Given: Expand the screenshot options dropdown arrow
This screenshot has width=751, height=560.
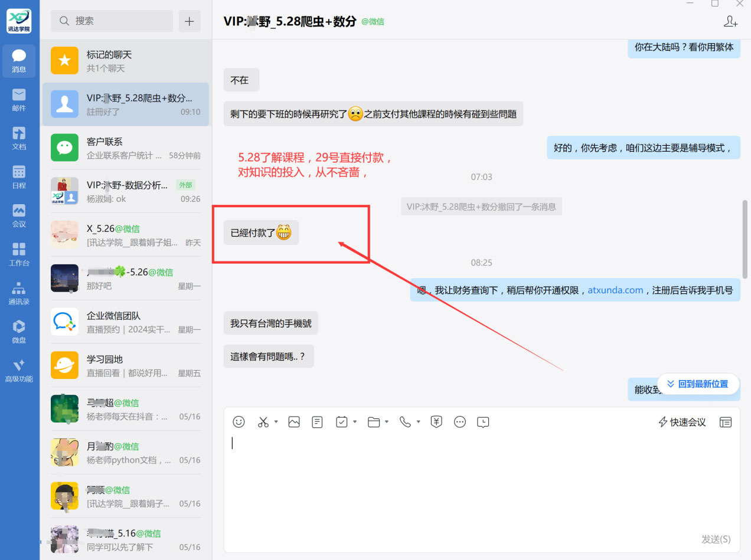Looking at the screenshot, I should pyautogui.click(x=276, y=422).
